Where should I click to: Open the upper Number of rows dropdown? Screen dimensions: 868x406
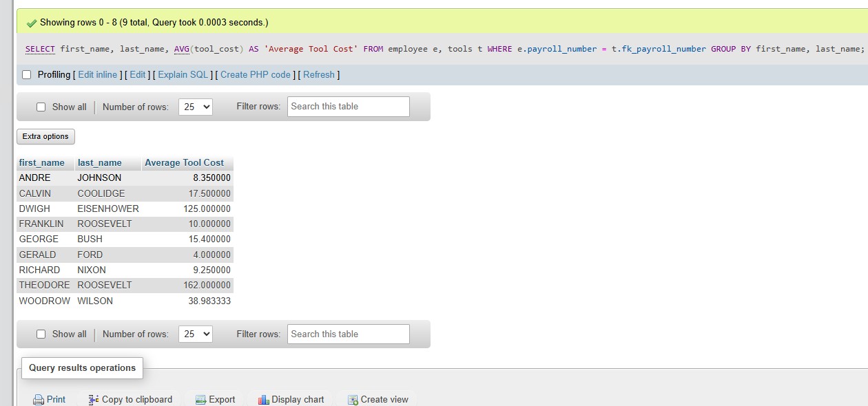[x=196, y=107]
